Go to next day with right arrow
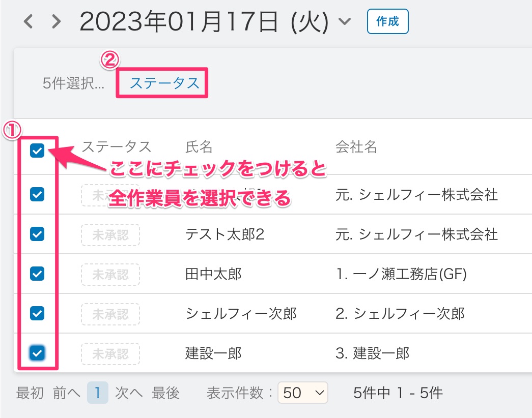The height and width of the screenshot is (418, 532). 57,22
